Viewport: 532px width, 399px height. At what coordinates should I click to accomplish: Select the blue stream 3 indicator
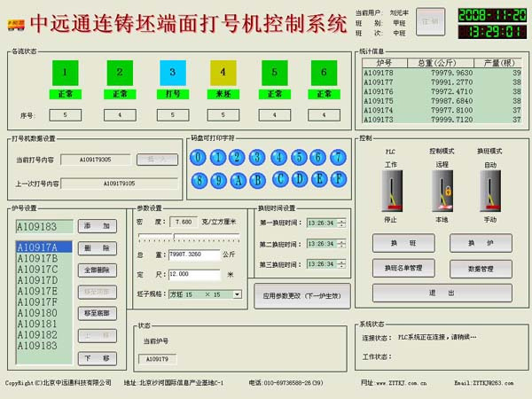click(173, 72)
